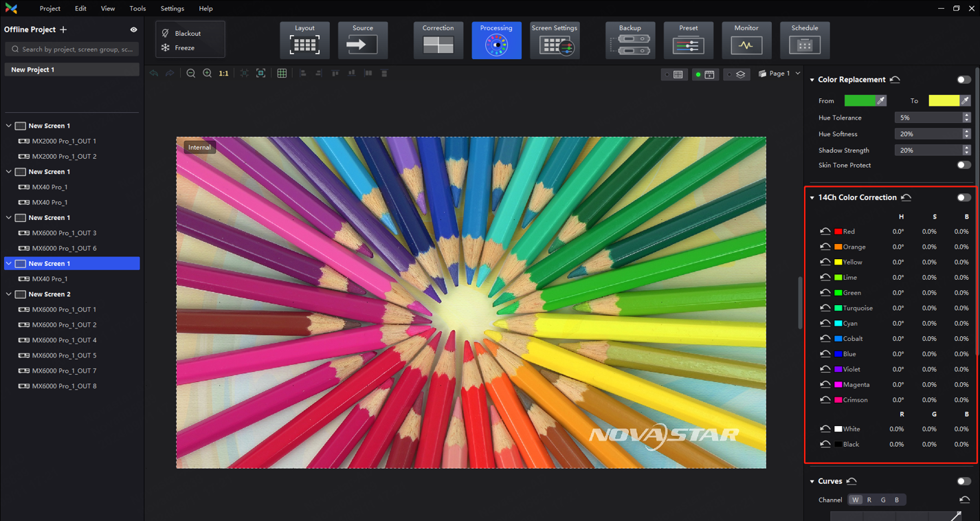Click the fit-to-screen frame icon
The image size is (980, 521).
click(x=260, y=74)
